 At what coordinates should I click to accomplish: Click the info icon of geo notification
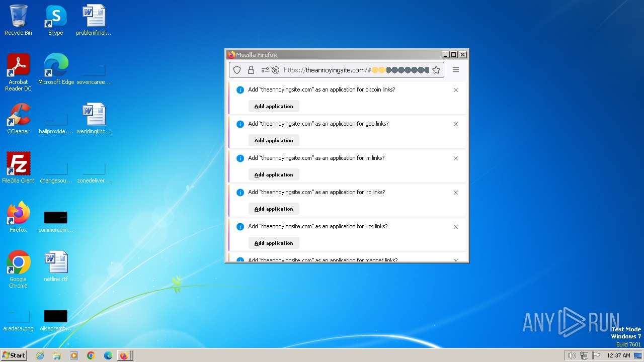pos(240,124)
